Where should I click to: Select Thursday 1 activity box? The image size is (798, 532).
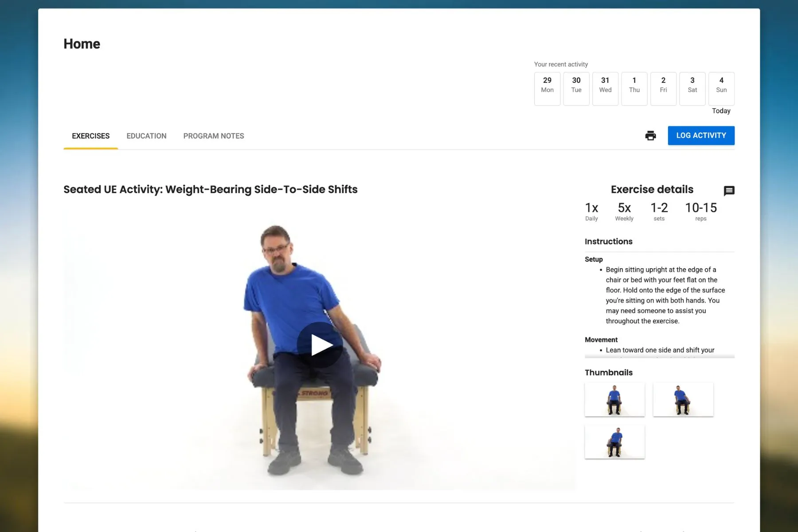634,89
